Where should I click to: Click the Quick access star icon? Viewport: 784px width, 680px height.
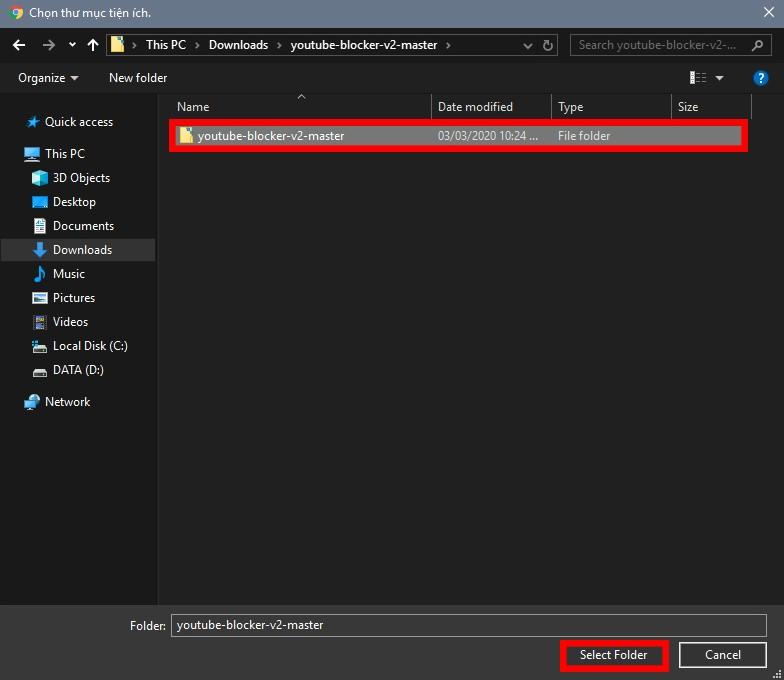click(33, 122)
